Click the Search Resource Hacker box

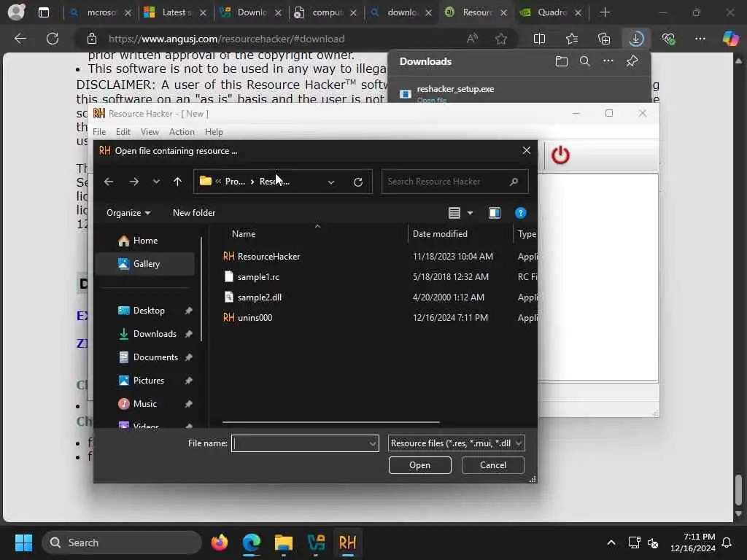pyautogui.click(x=454, y=182)
